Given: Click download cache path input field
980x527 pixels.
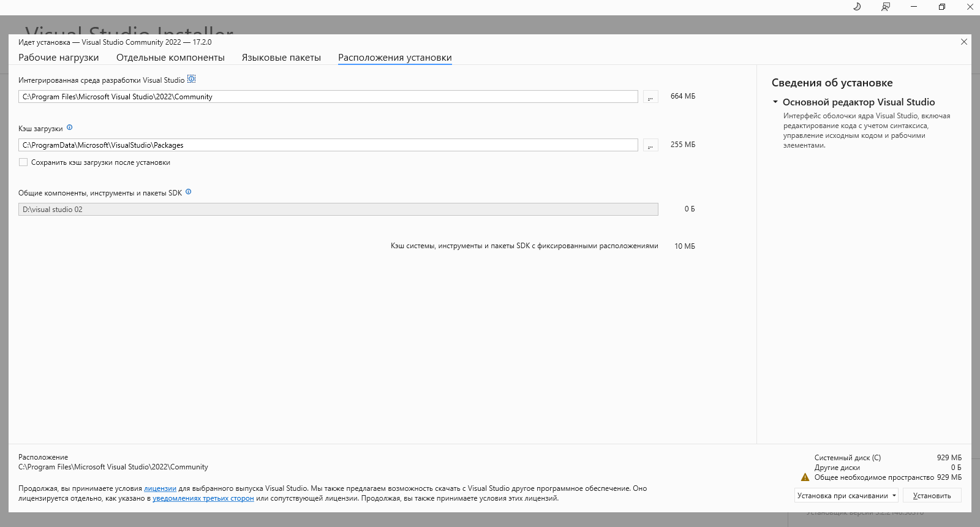Looking at the screenshot, I should pos(328,145).
